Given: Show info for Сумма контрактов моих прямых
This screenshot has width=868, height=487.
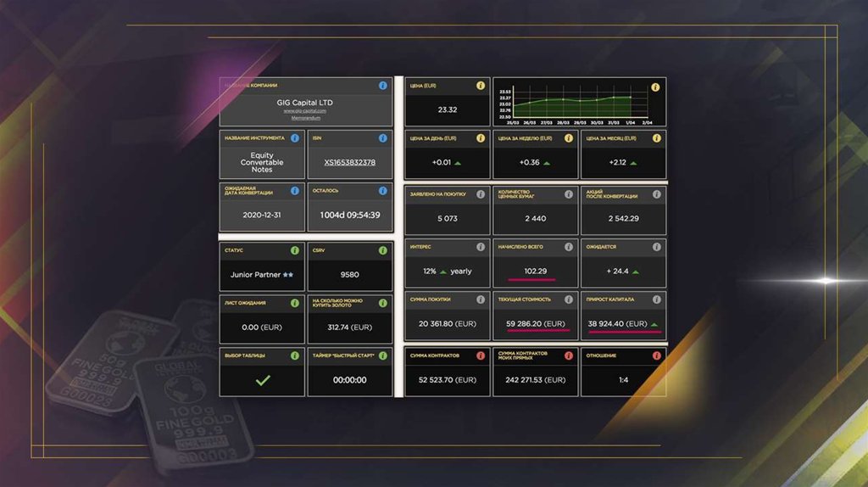Looking at the screenshot, I should pos(569,355).
